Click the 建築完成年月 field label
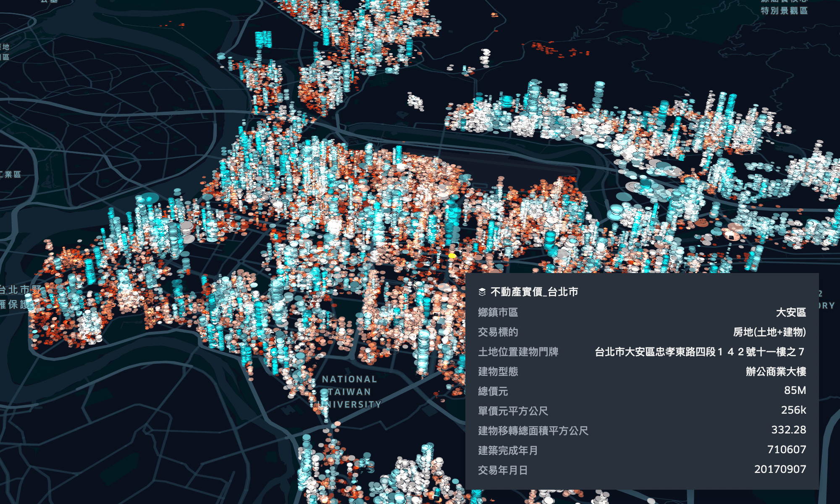 (508, 450)
